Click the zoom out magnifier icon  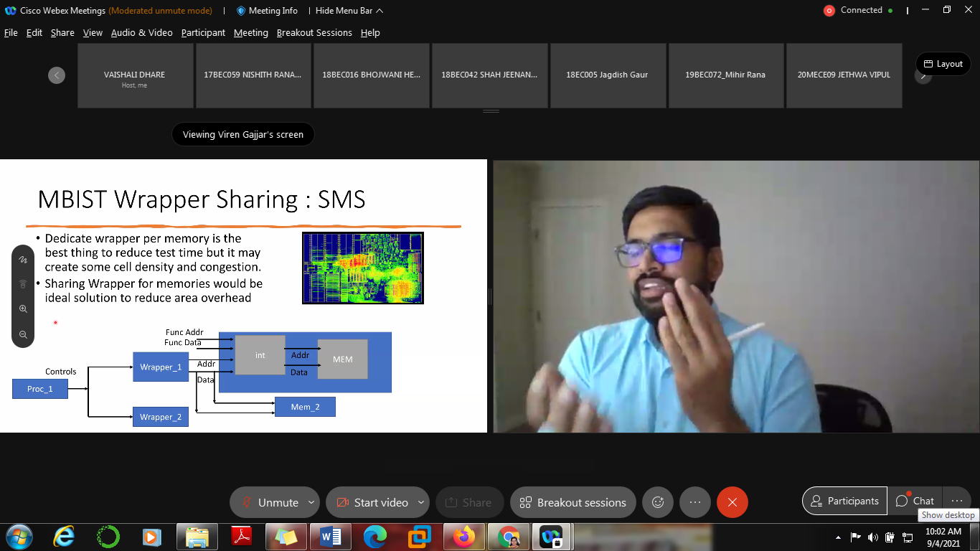tap(23, 334)
